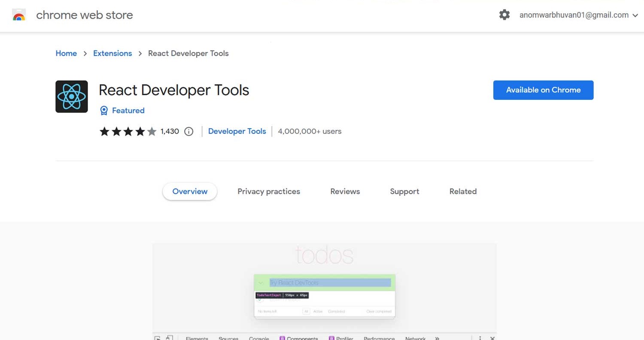Click the fifth gray rating star
Viewport: 644px width, 340px height.
152,132
